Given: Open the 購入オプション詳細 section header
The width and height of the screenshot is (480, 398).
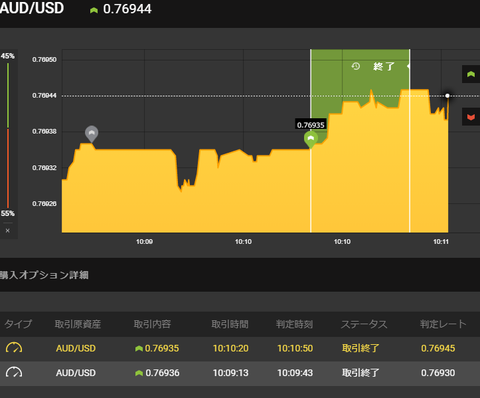Looking at the screenshot, I should 44,275.
